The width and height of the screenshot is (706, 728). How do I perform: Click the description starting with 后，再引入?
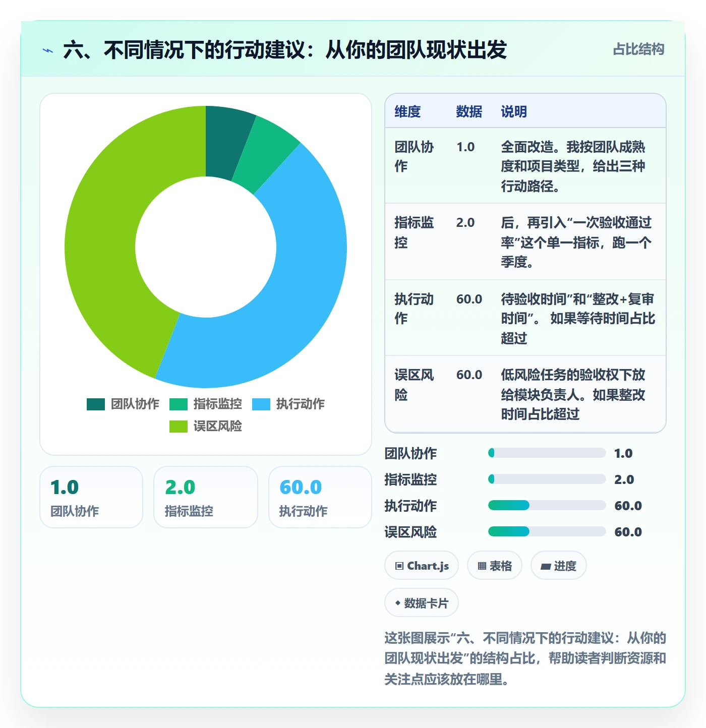click(x=576, y=242)
